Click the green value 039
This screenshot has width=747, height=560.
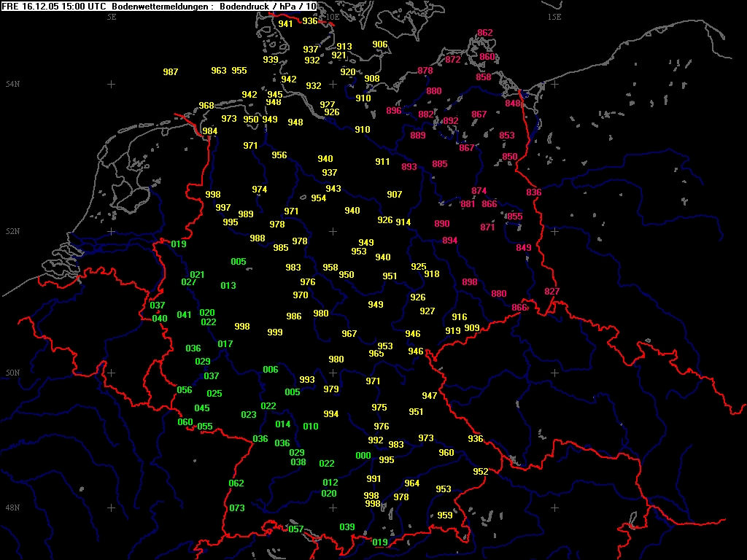point(347,526)
